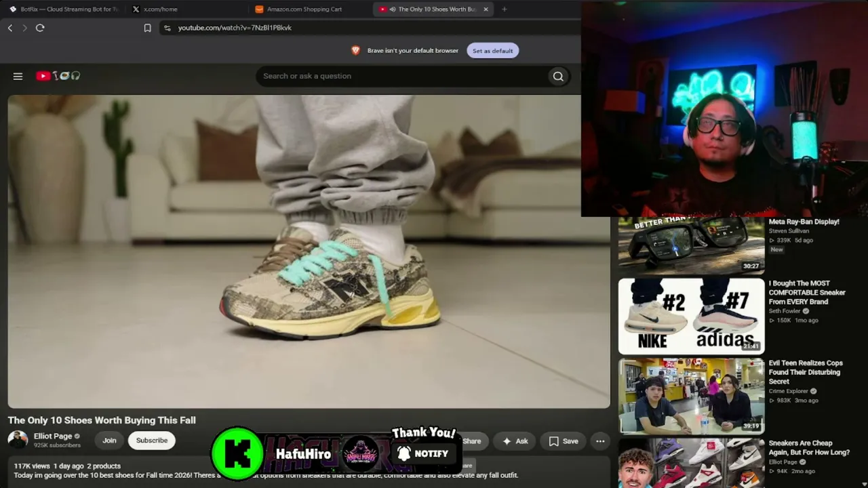The width and height of the screenshot is (868, 488).
Task: Open the Sneakers Are Cheap Again thumbnail
Action: pyautogui.click(x=691, y=463)
